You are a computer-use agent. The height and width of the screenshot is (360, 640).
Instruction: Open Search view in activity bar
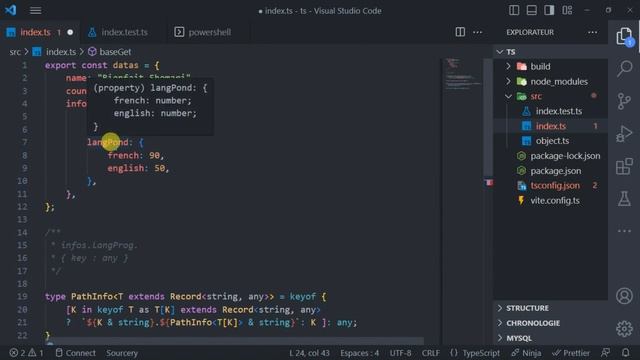pyautogui.click(x=624, y=69)
